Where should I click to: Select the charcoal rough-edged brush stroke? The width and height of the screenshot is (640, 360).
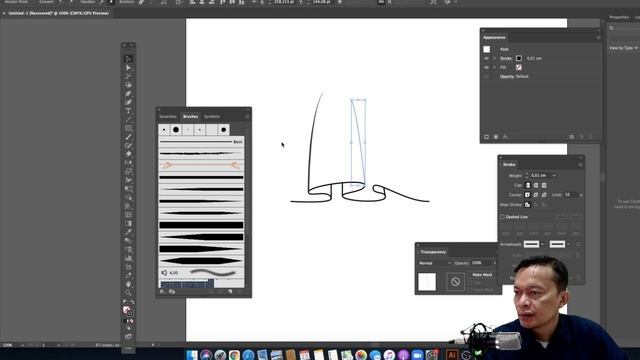click(201, 153)
